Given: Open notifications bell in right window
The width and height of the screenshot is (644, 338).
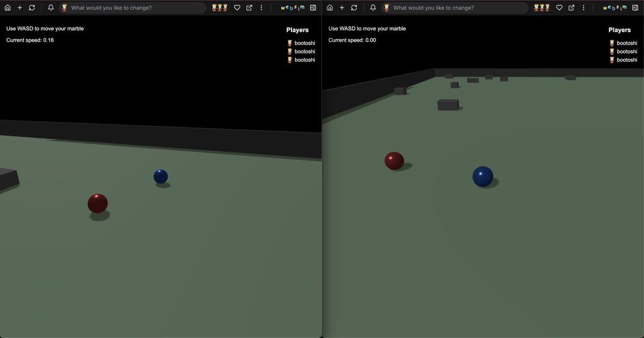Looking at the screenshot, I should tap(373, 8).
